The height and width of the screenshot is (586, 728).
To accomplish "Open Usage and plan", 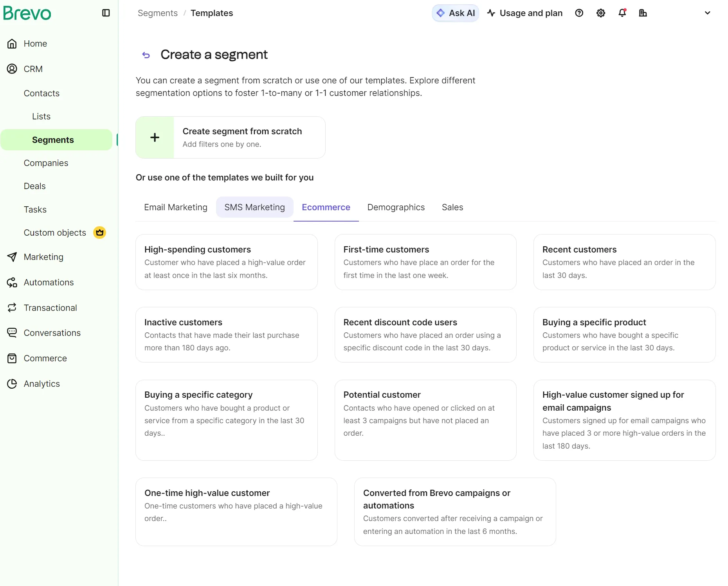I will tap(525, 13).
